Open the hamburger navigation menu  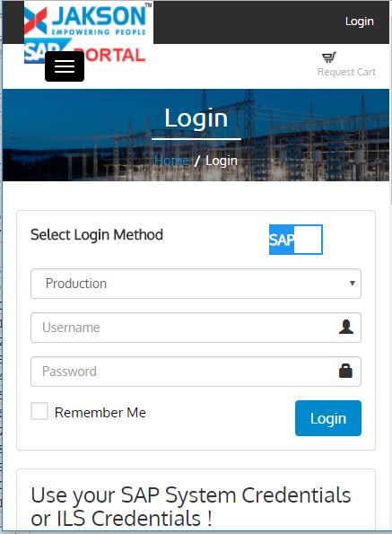tap(65, 66)
